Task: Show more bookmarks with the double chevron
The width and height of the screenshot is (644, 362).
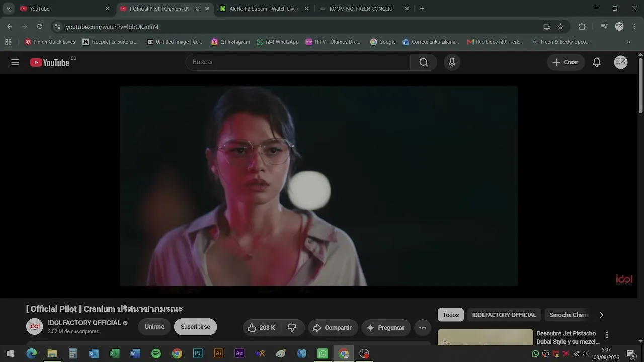Action: tap(629, 42)
